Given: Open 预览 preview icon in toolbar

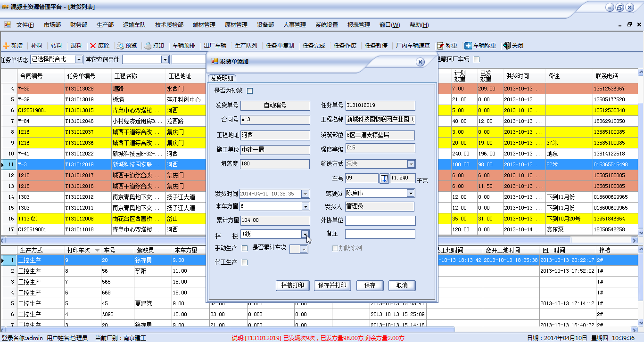Looking at the screenshot, I should point(120,46).
